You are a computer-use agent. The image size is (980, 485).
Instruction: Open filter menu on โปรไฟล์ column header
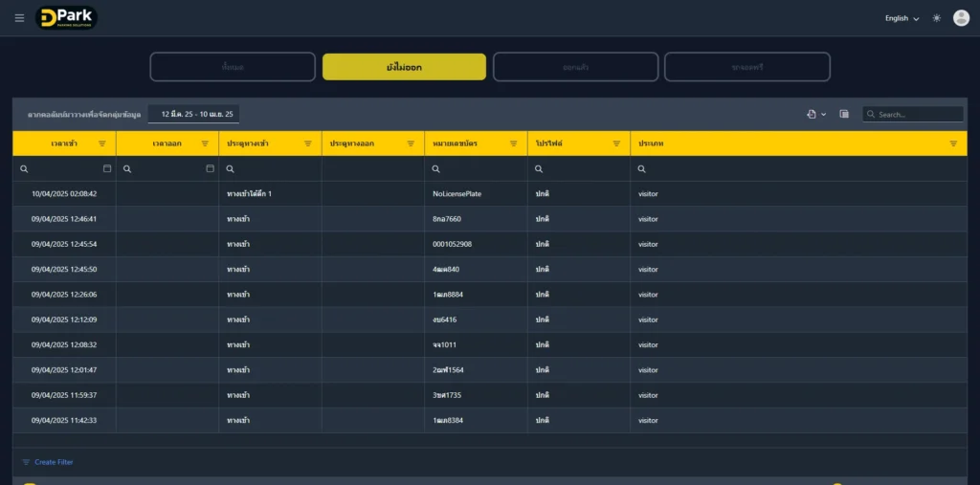(x=616, y=143)
